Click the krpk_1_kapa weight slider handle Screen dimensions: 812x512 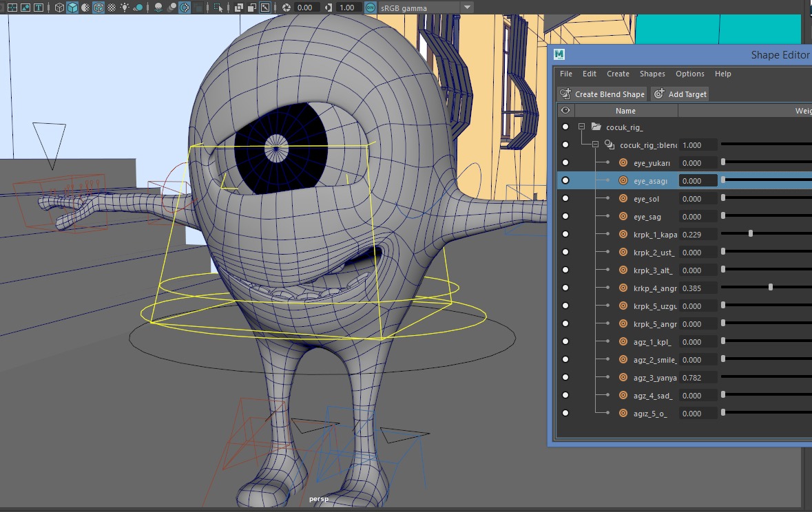[x=751, y=235]
